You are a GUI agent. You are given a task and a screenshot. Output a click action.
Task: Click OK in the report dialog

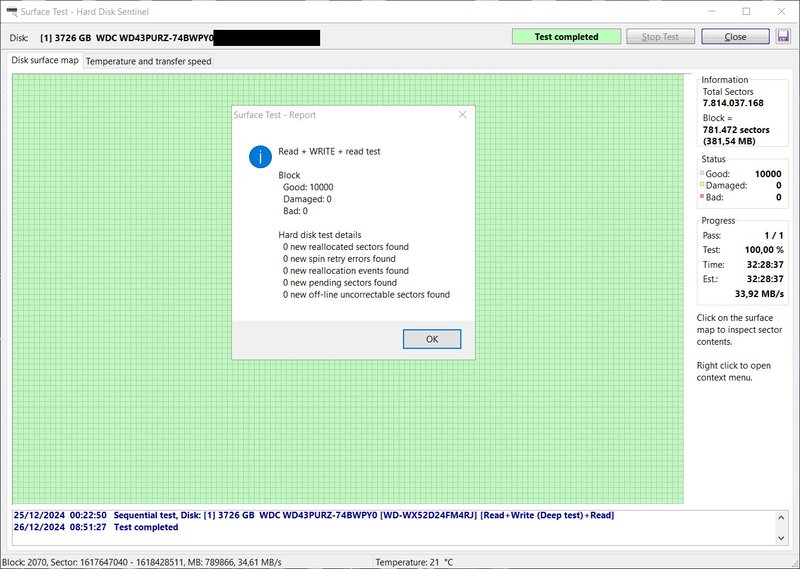click(x=432, y=339)
